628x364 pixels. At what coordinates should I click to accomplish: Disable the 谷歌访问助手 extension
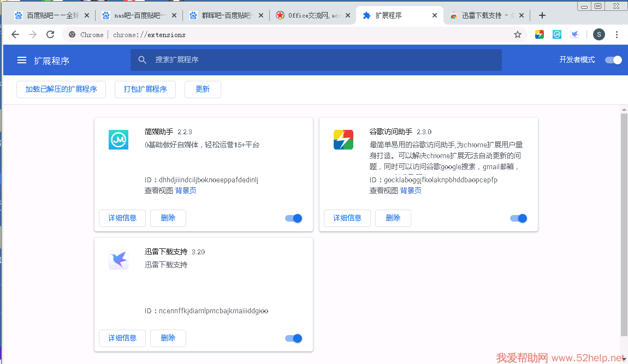pyautogui.click(x=519, y=218)
